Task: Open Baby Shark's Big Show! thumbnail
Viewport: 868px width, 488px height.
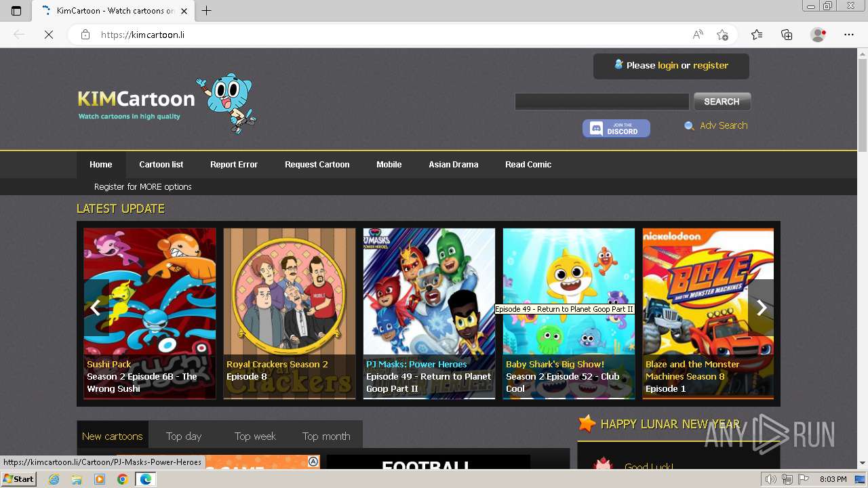Action: click(569, 313)
